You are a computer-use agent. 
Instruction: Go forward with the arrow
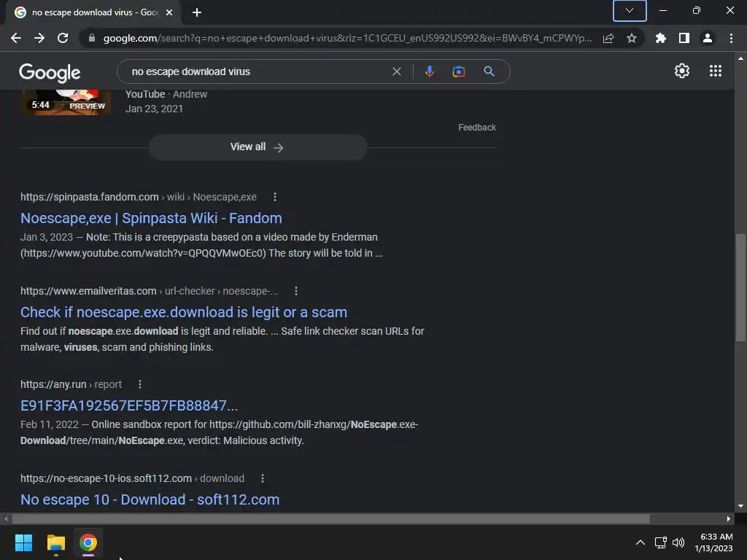(x=39, y=38)
